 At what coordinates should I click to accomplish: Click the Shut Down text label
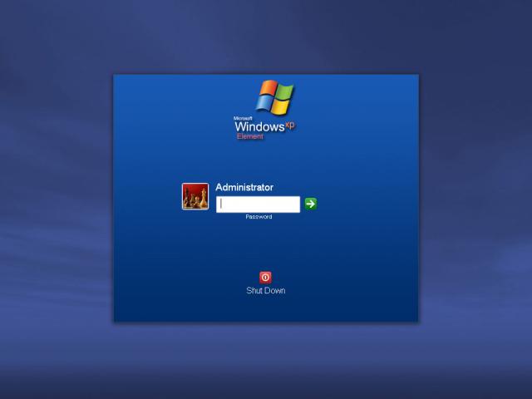pyautogui.click(x=266, y=291)
